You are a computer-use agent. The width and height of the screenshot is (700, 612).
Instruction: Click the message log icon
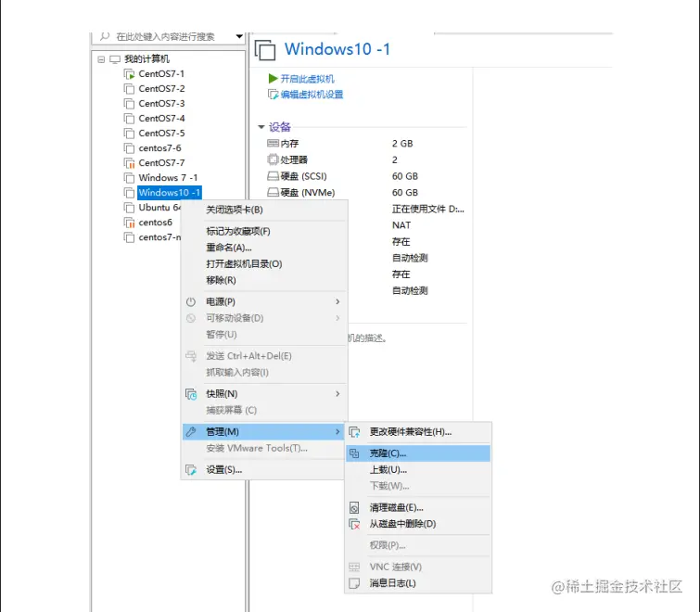(354, 583)
